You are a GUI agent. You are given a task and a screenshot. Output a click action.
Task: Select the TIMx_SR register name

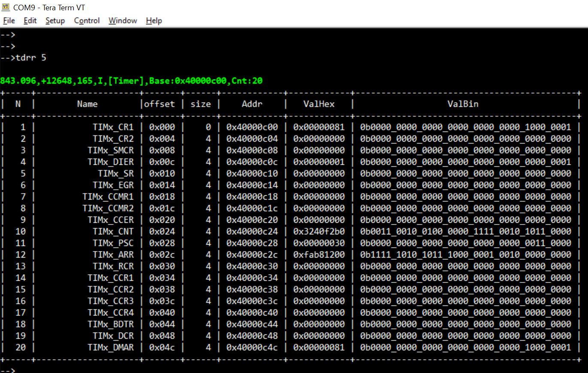116,173
